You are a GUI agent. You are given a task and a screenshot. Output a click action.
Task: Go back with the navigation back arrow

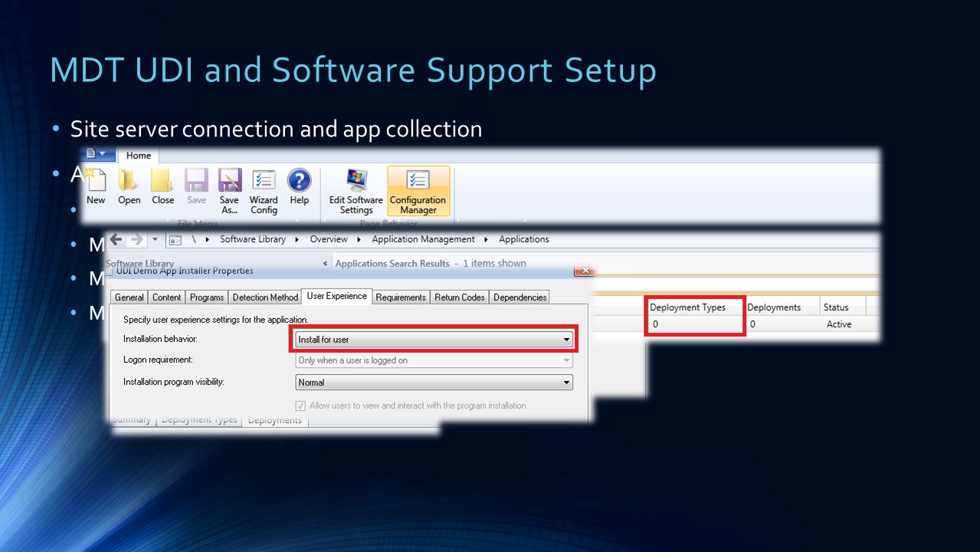pos(116,239)
